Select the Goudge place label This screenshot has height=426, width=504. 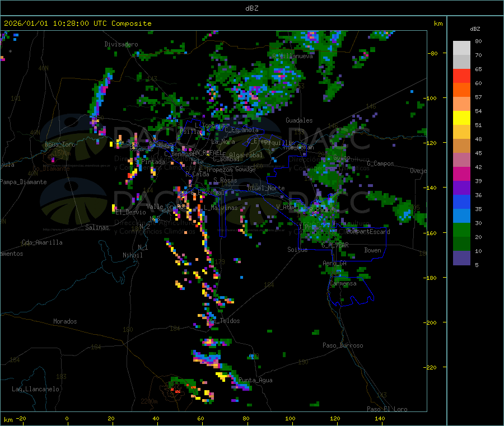click(x=245, y=169)
